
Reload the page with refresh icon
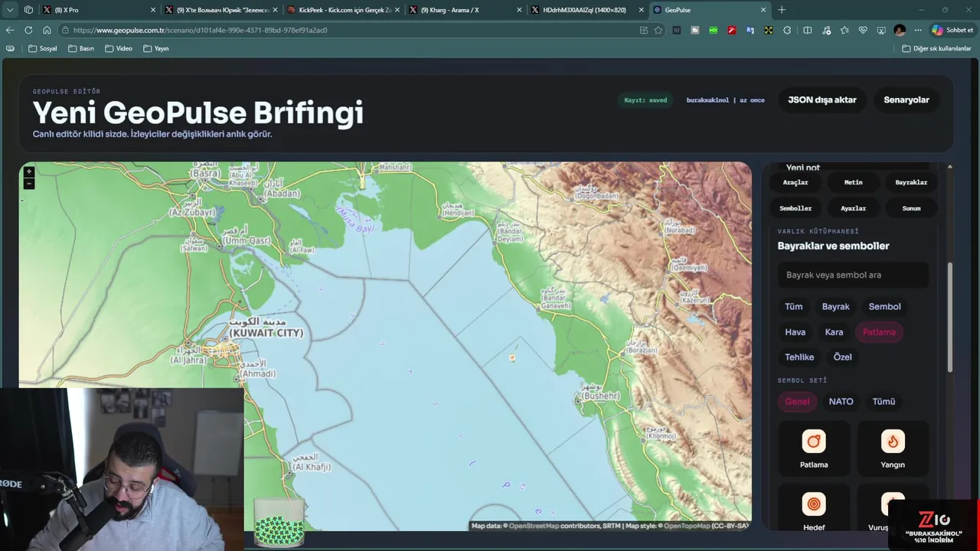pyautogui.click(x=28, y=30)
